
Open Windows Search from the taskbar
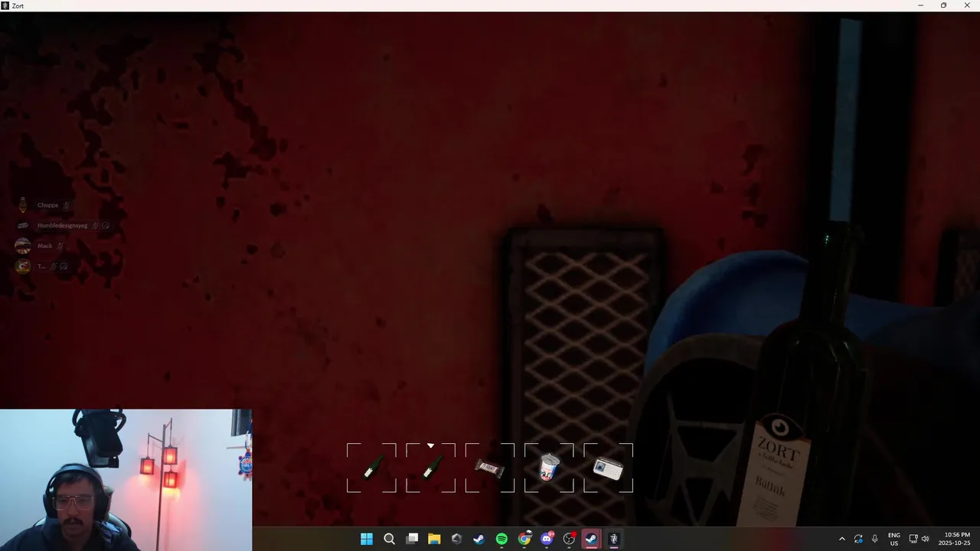[389, 539]
